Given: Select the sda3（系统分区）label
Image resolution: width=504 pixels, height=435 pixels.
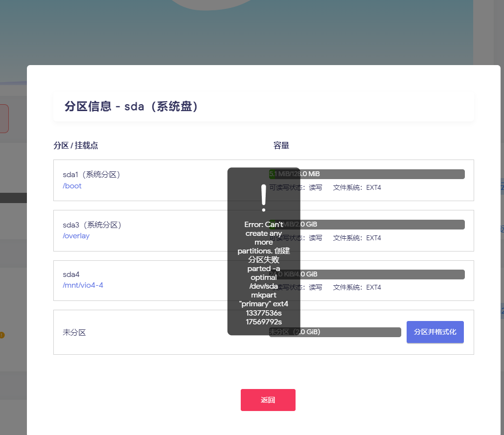Looking at the screenshot, I should coord(92,225).
